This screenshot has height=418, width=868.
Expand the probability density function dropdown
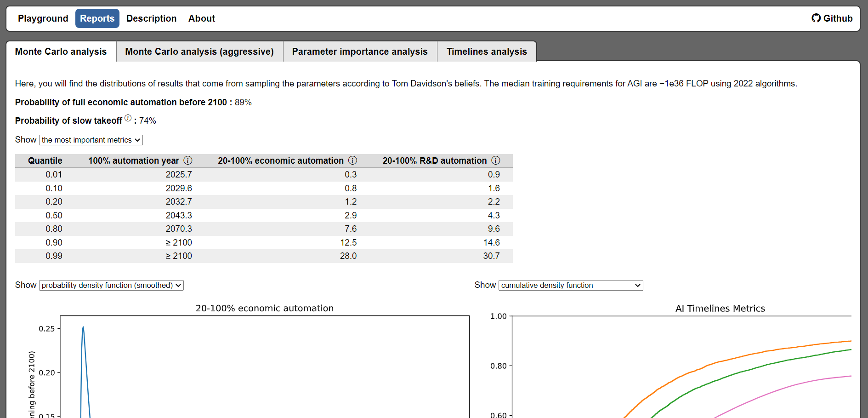tap(111, 286)
